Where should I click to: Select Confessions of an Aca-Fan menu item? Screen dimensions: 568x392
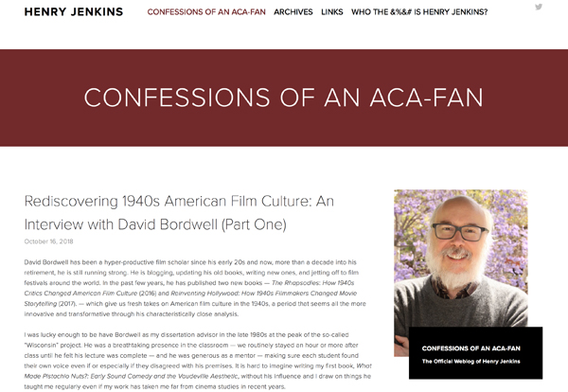[206, 12]
